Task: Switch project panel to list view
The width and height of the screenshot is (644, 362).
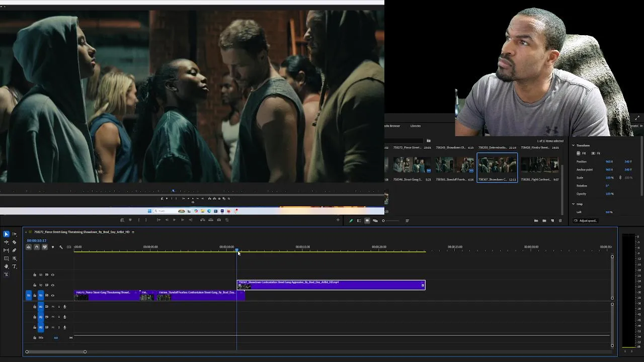Action: (x=359, y=221)
